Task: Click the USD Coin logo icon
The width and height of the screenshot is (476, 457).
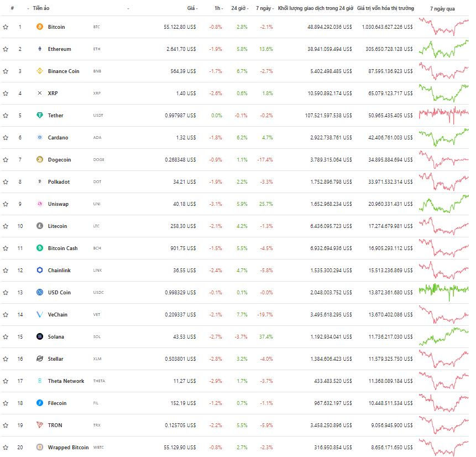Action: (40, 292)
